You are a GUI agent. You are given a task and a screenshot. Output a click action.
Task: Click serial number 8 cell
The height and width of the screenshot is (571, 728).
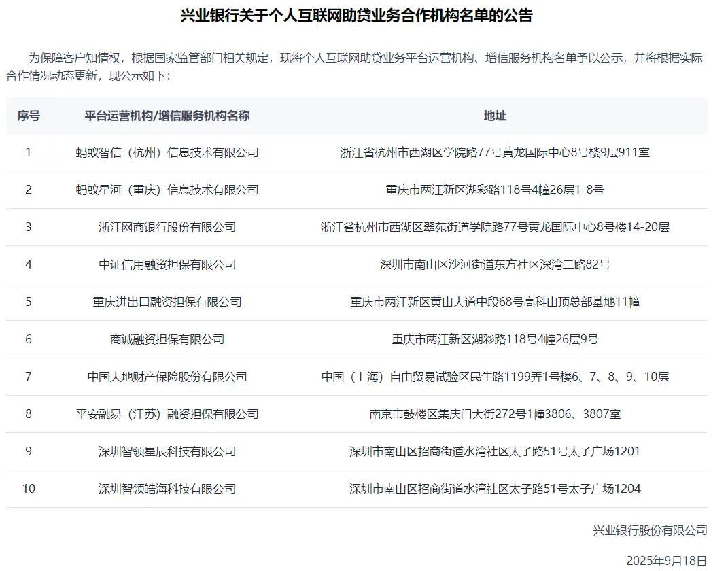click(29, 414)
